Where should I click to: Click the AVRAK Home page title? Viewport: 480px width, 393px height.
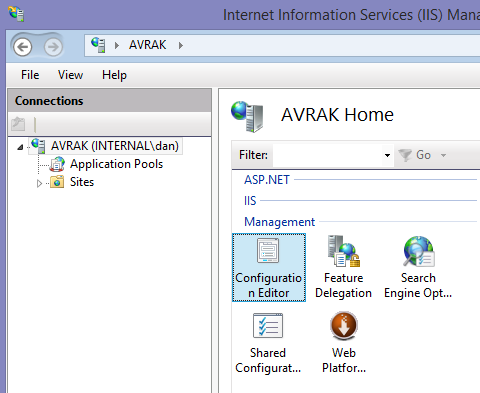point(337,115)
